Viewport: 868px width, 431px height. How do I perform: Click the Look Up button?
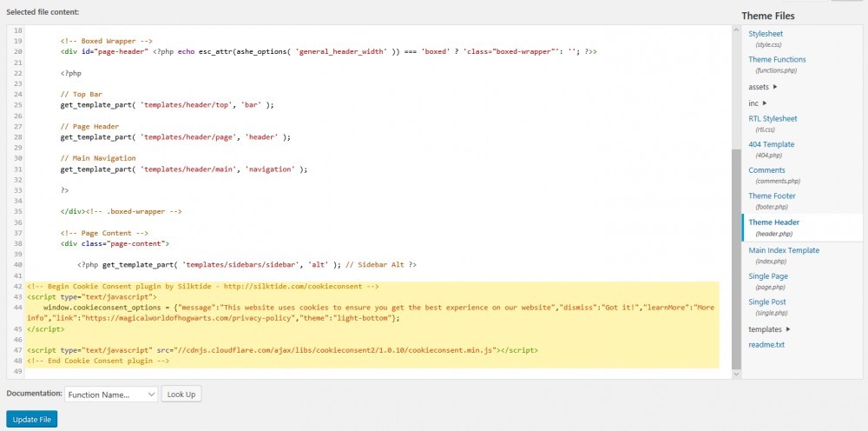pos(181,395)
